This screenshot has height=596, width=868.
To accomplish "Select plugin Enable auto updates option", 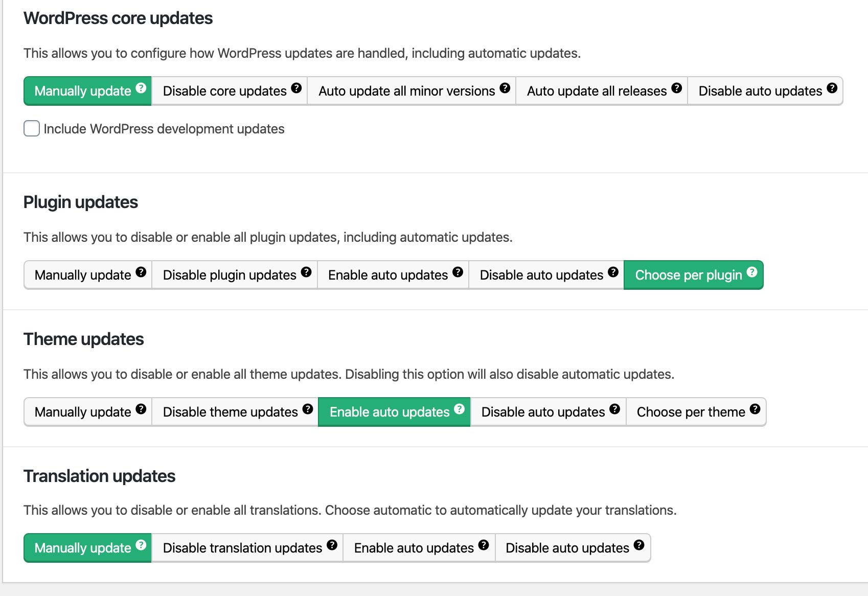I will pos(393,275).
